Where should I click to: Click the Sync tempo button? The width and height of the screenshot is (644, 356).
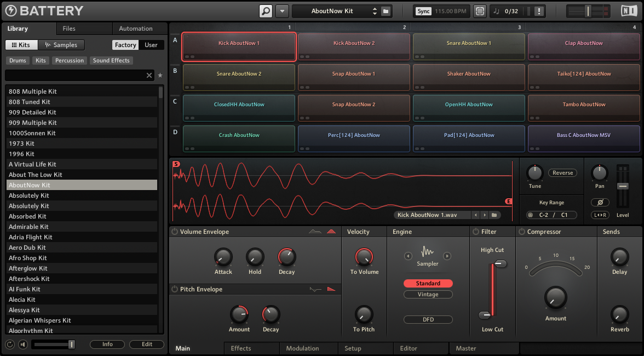pos(423,11)
